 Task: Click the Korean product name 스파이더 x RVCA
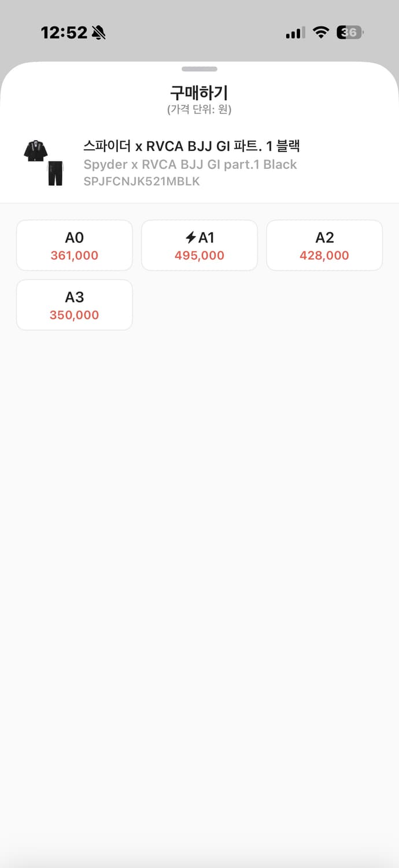click(191, 146)
